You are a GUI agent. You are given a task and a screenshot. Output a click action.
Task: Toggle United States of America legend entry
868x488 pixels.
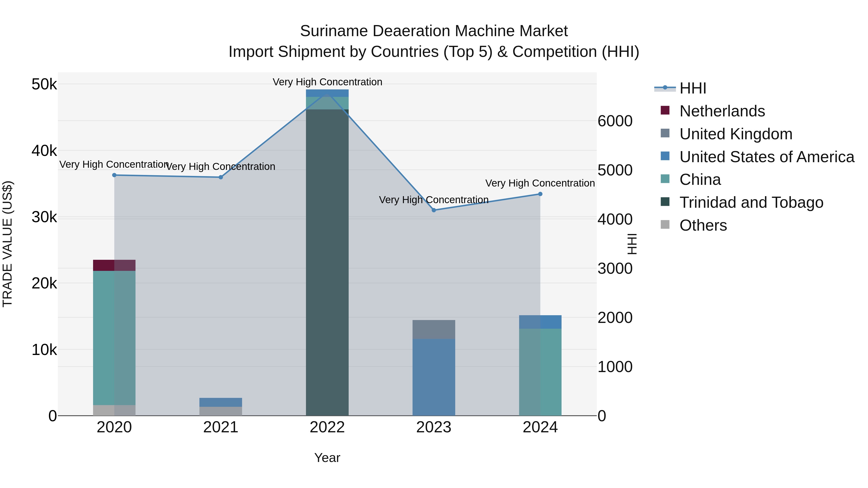tap(758, 157)
